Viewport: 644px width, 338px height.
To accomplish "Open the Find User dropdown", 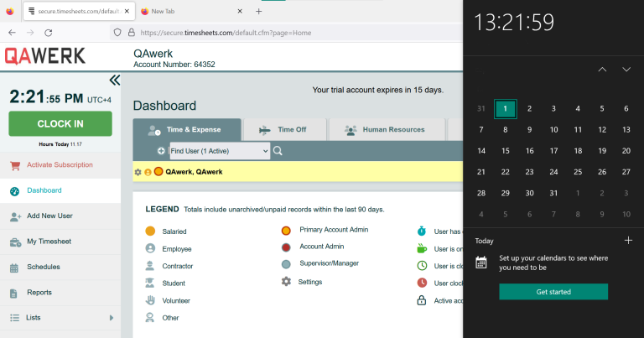I will [x=219, y=151].
